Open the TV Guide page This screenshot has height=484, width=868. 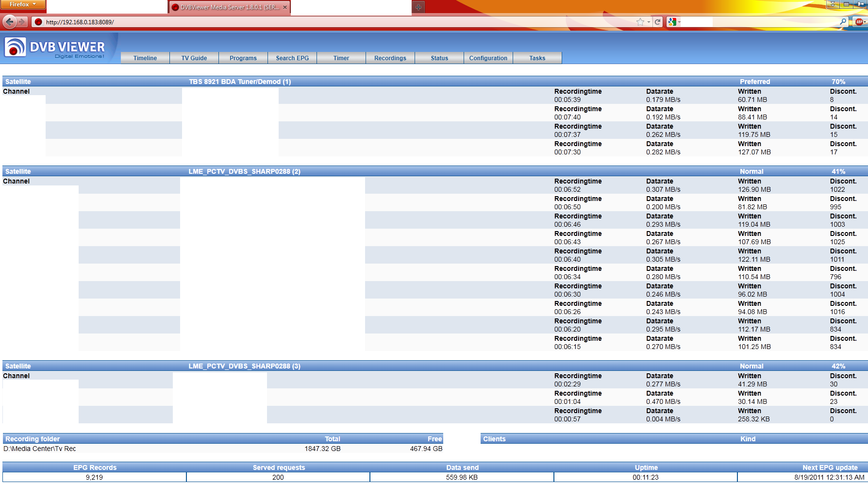(194, 58)
